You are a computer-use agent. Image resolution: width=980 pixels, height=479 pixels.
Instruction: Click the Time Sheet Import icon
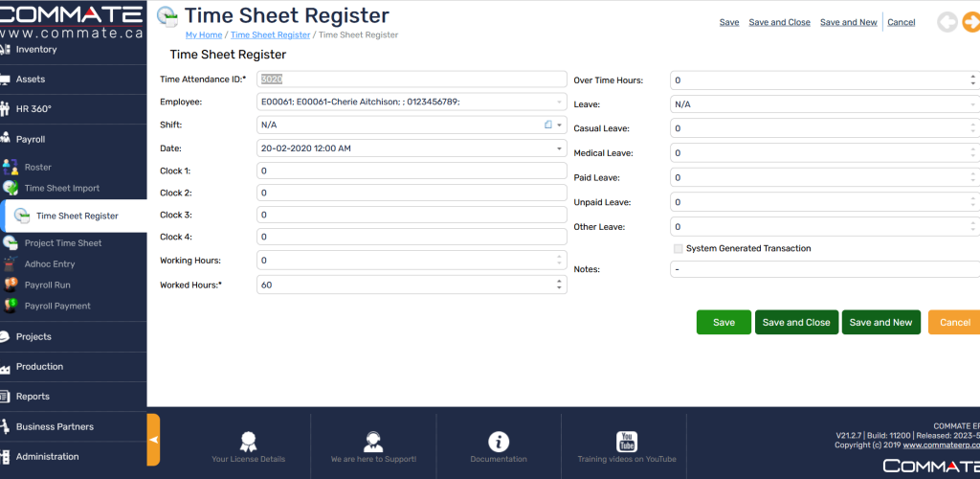tap(11, 188)
